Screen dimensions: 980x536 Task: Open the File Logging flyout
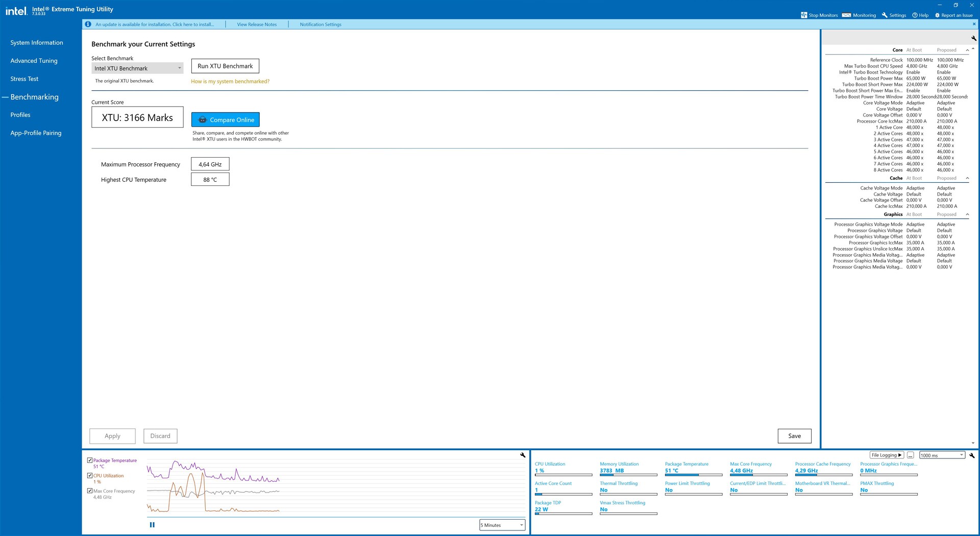click(x=887, y=455)
